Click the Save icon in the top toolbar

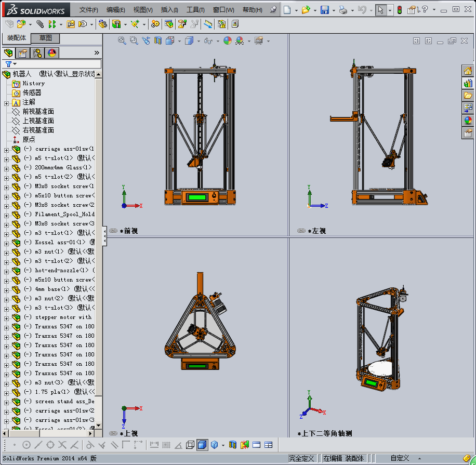click(324, 10)
